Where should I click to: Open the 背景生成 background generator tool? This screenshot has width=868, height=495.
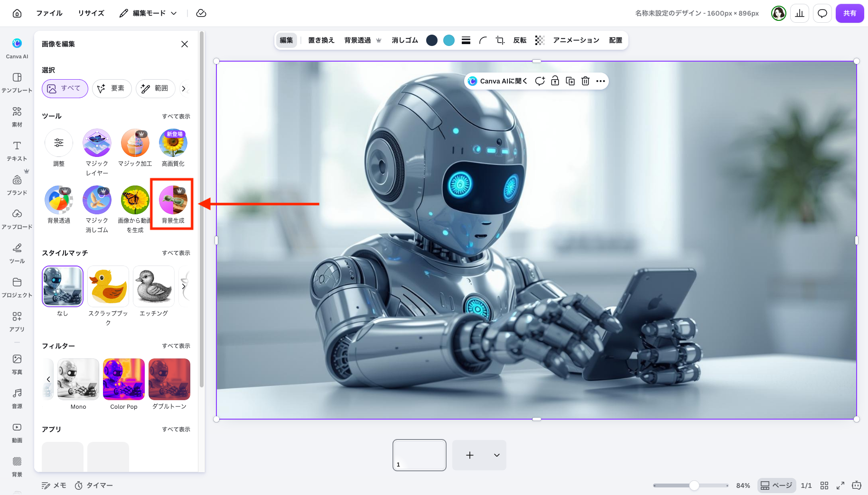[x=173, y=205]
